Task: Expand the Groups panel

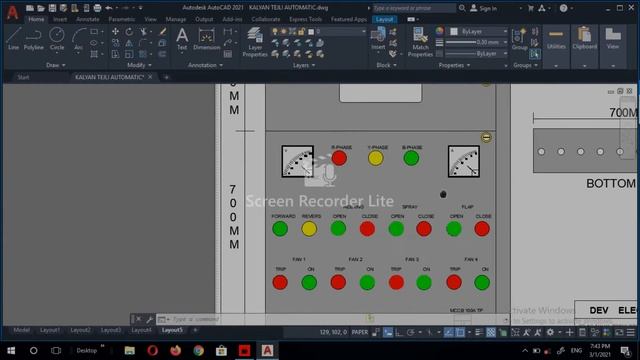Action: click(525, 65)
